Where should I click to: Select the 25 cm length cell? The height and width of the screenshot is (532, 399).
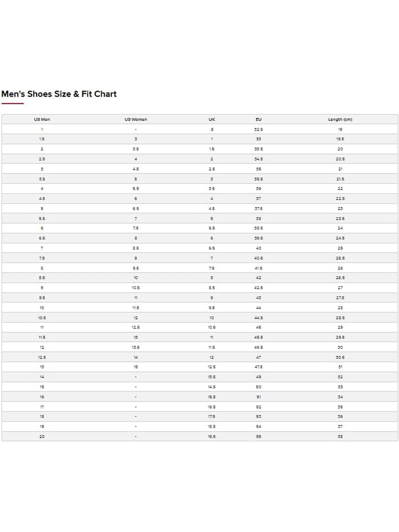tap(340, 248)
